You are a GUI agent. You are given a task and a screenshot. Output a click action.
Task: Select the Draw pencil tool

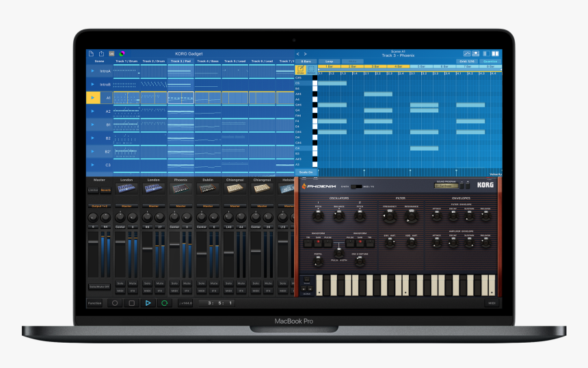point(301,70)
